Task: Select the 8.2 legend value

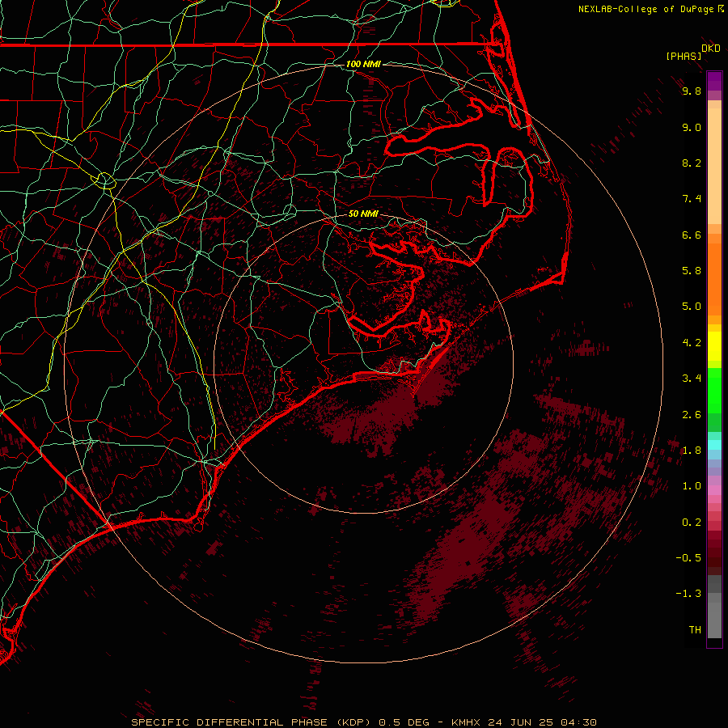Action: pos(692,163)
